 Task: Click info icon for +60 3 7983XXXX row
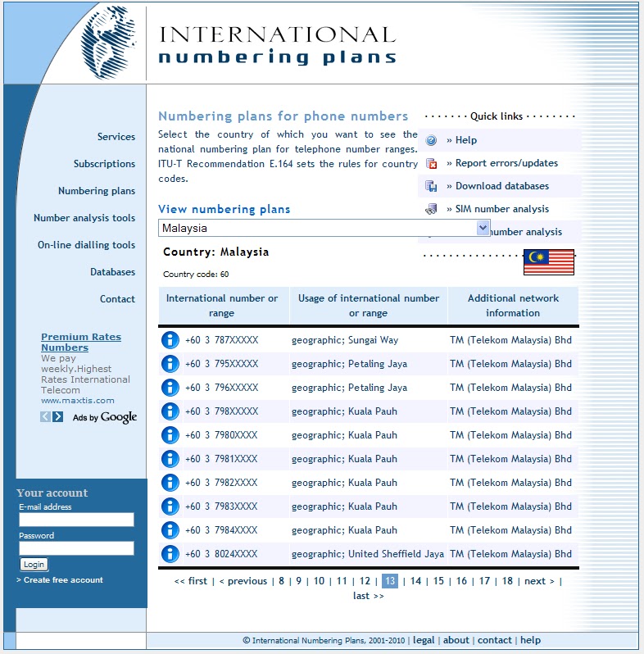pyautogui.click(x=170, y=506)
